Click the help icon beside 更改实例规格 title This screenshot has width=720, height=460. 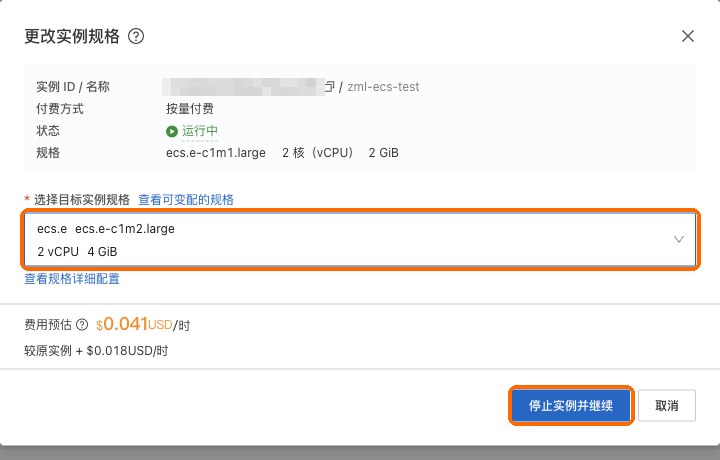point(136,36)
